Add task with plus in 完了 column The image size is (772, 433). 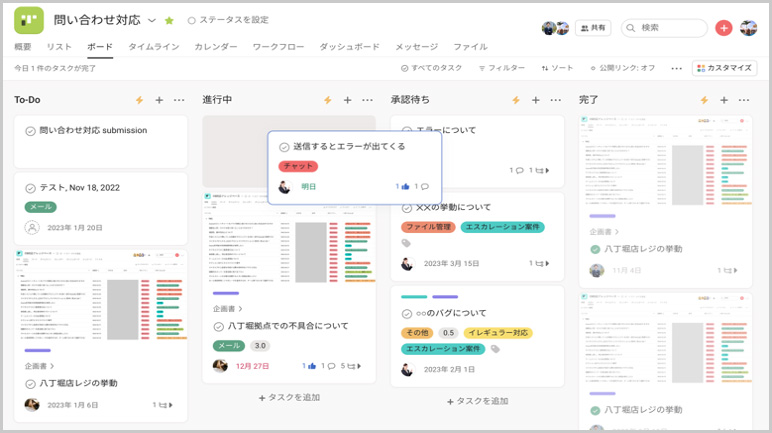click(724, 100)
